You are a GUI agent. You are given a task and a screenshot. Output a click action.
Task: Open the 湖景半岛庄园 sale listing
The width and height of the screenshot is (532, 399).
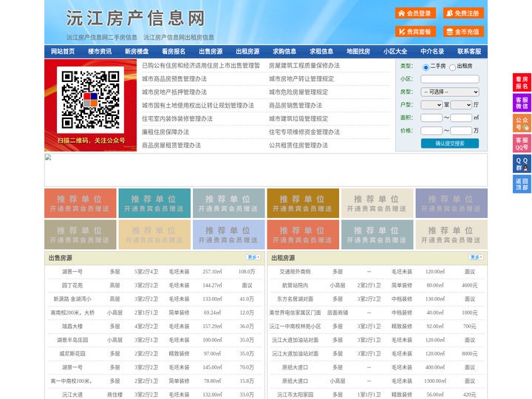pos(72,340)
